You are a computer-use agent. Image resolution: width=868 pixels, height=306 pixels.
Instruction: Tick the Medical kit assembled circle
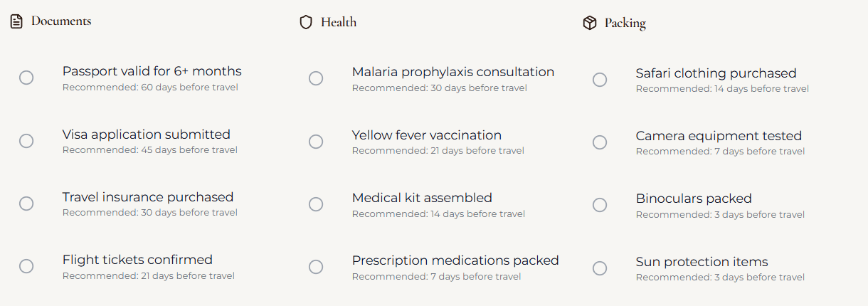click(316, 204)
